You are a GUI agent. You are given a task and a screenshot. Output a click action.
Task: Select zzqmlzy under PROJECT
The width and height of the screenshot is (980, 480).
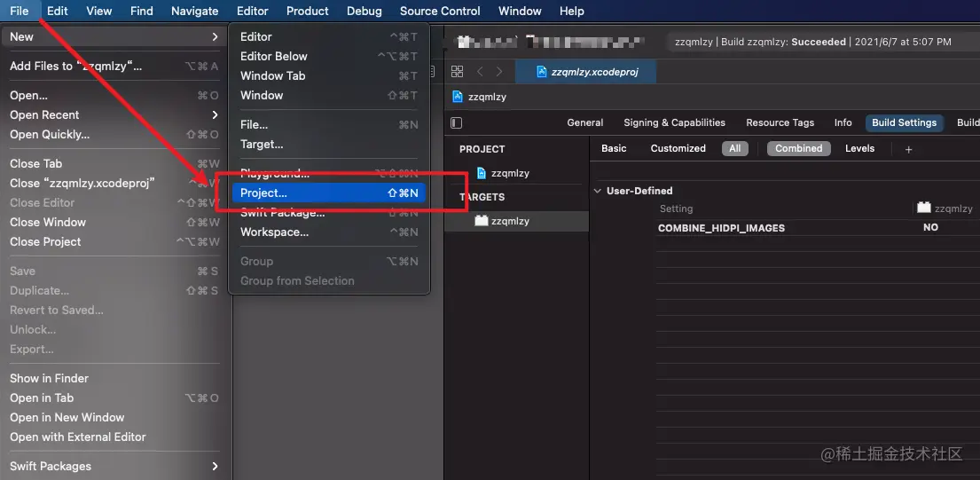[516, 173]
